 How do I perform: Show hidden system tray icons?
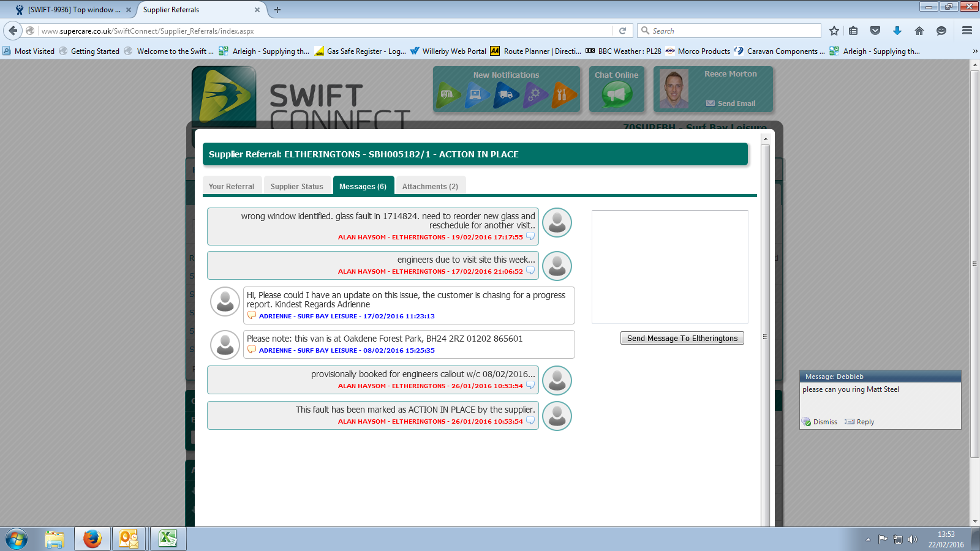(x=868, y=539)
